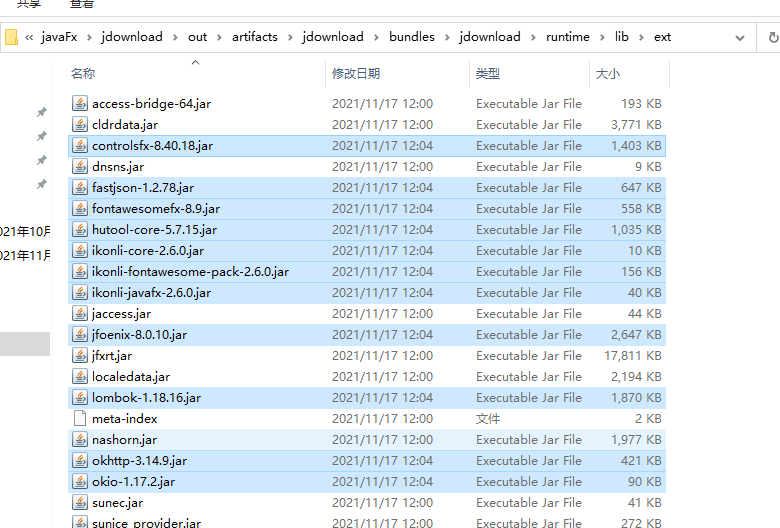
Task: Click the jaccess.jar file icon
Action: coord(80,314)
